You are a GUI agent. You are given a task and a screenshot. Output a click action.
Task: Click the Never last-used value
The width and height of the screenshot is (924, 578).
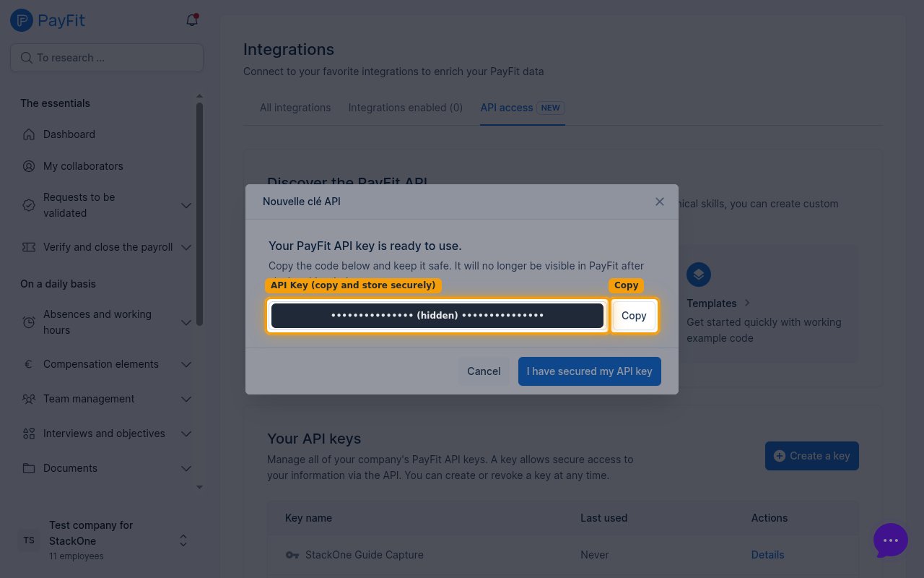(x=595, y=555)
